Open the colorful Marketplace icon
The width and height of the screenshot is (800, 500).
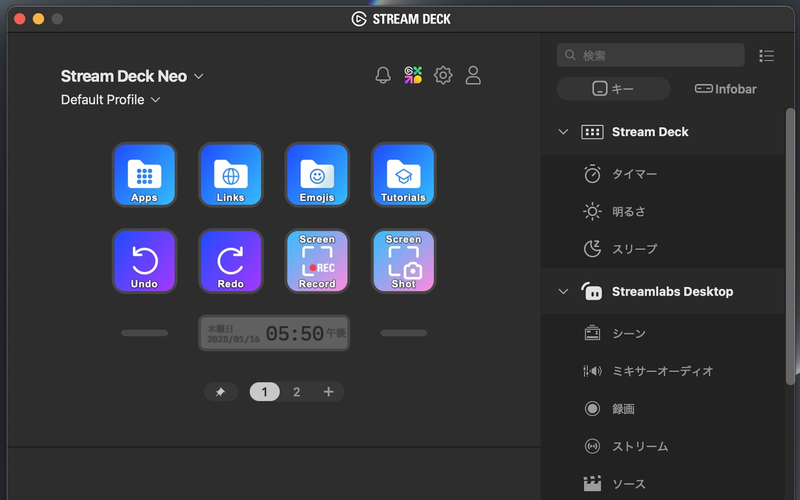pos(413,76)
